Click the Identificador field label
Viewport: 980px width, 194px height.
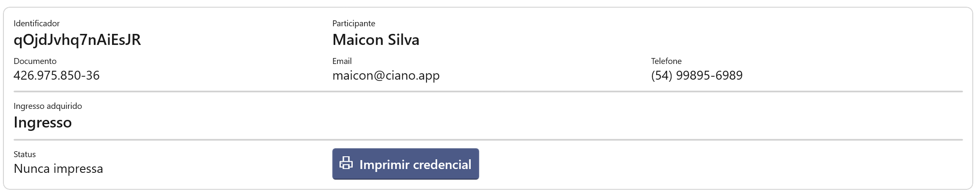tap(37, 23)
